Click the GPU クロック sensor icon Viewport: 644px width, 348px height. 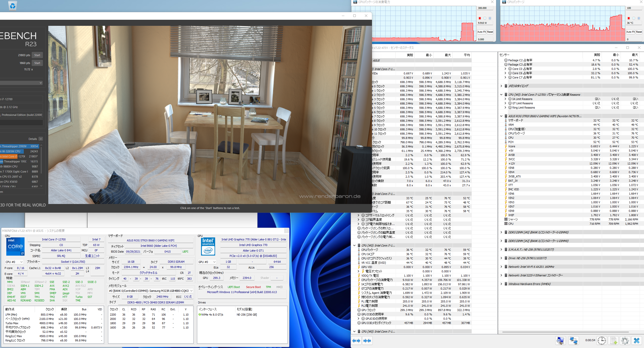tap(359, 310)
